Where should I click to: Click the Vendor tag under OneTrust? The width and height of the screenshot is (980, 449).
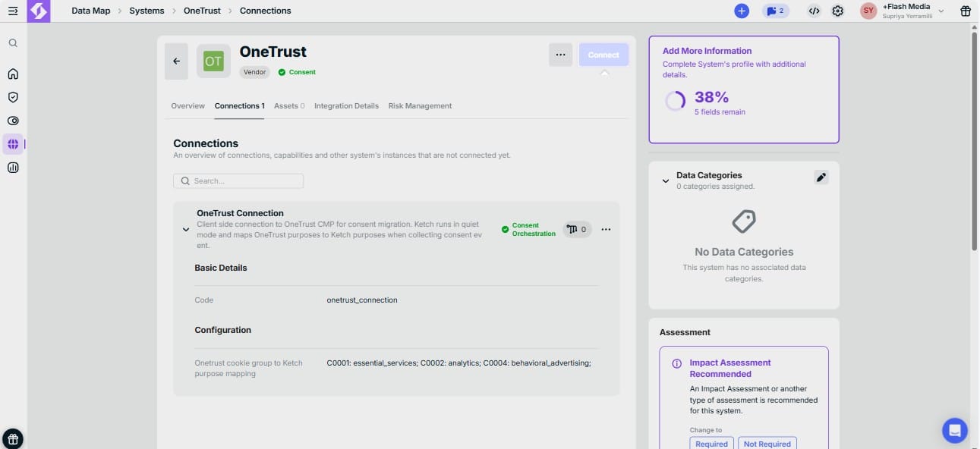(x=255, y=72)
